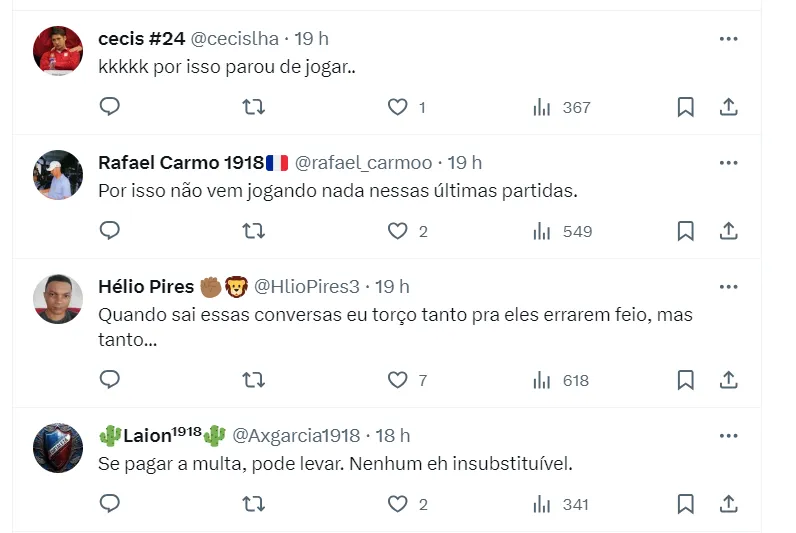
Task: Share Laion1918's tweet
Action: [729, 504]
